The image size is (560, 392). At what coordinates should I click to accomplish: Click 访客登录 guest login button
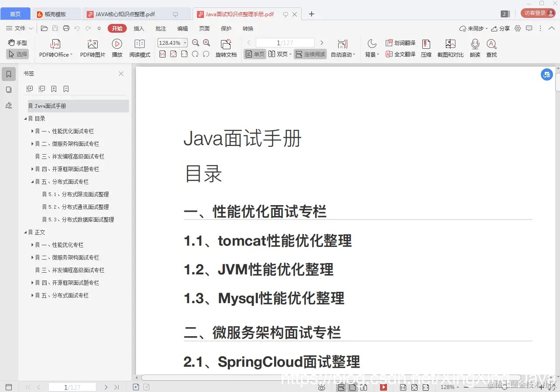(538, 13)
